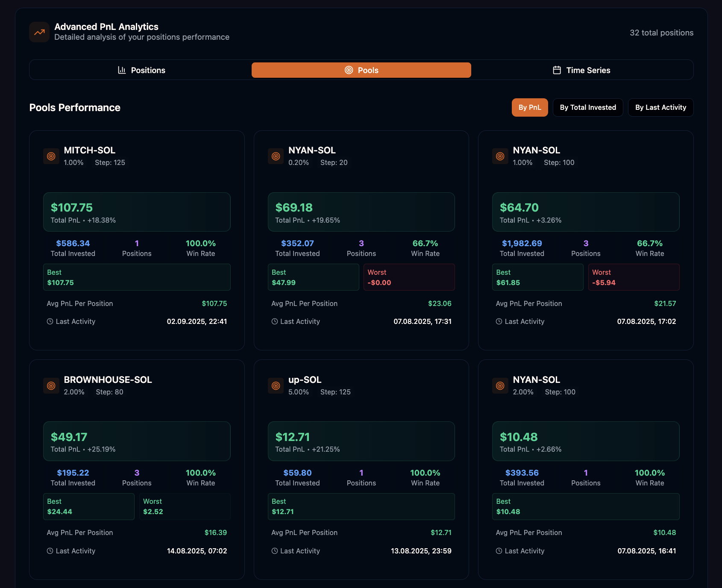Click the Advanced PnL Analytics chart icon
This screenshot has width=722, height=588.
click(x=39, y=32)
